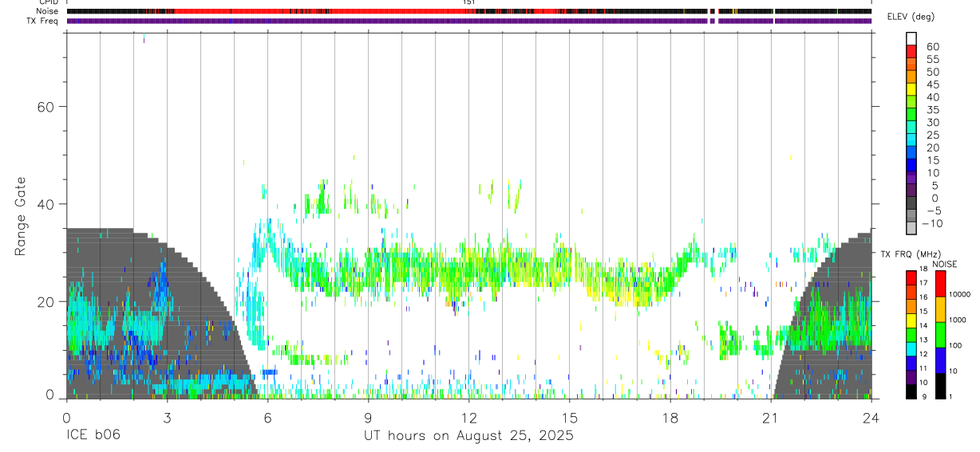Click the '30' label on ELEV scale
980x452 pixels.
click(932, 123)
